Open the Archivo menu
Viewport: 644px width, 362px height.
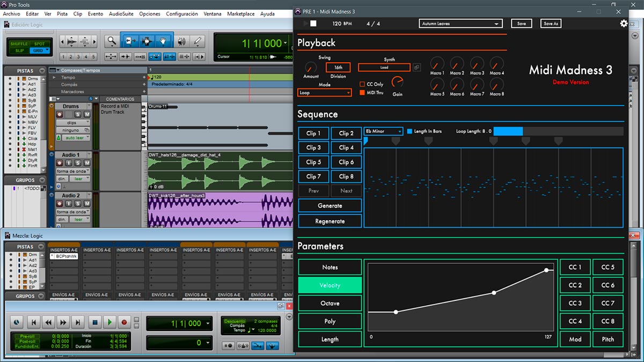coord(11,14)
